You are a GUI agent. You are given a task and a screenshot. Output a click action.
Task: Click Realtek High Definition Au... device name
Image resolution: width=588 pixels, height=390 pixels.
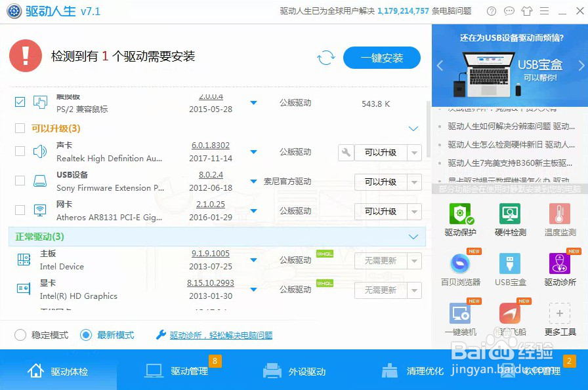point(109,159)
